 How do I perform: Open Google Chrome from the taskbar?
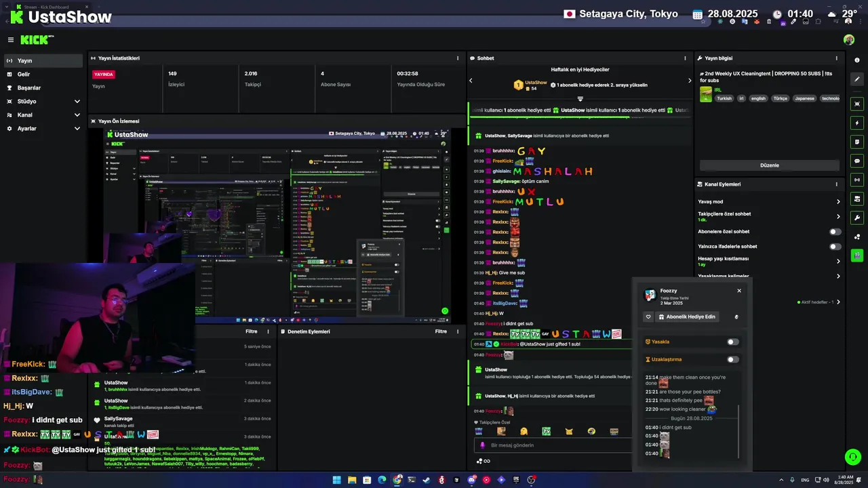pos(397,480)
